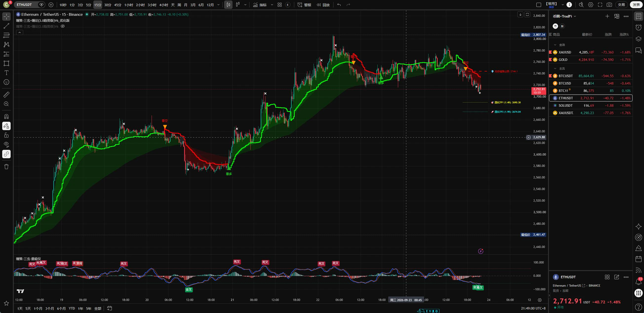Open the forecasting and measurement tools

(6, 54)
